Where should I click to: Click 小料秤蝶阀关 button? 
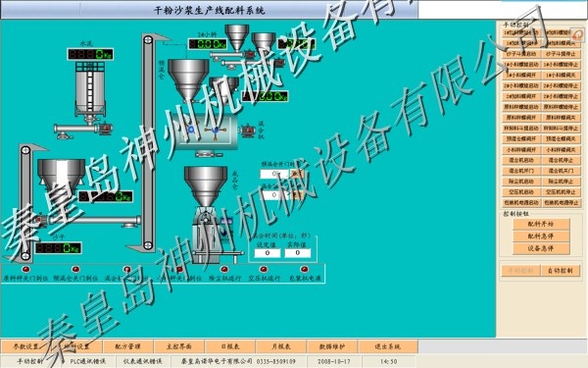561,149
